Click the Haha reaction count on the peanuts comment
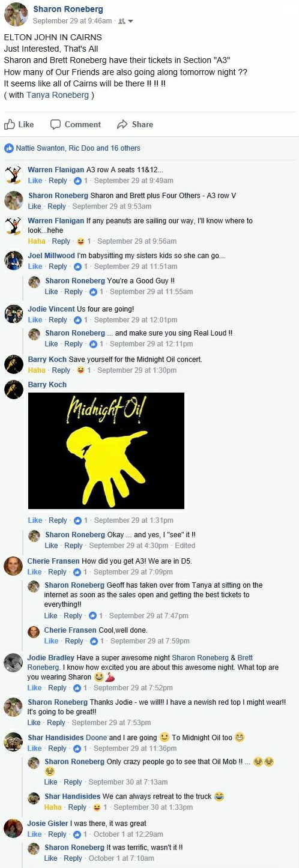299x868 pixels. (x=83, y=241)
